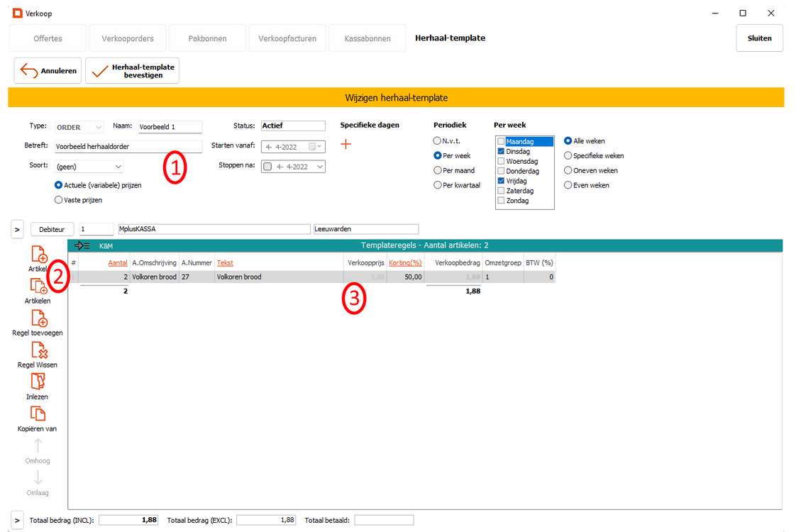Viewport: 796px width, 532px height.
Task: Click the Regel Wissen delete icon
Action: (38, 350)
